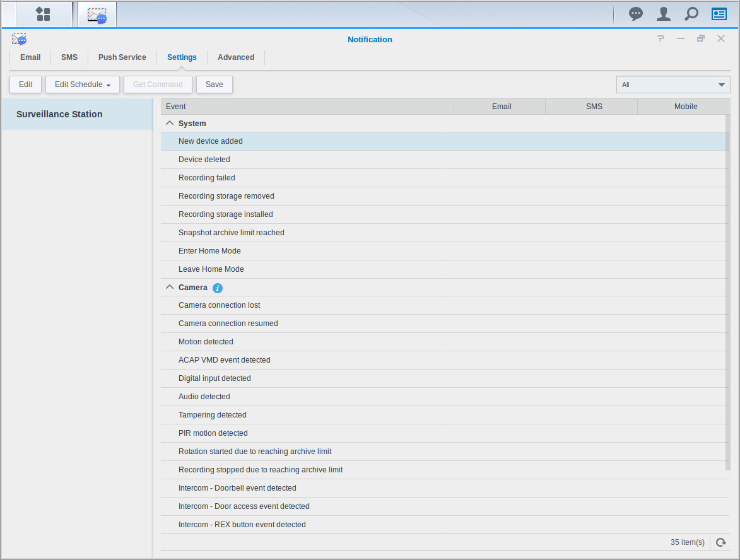Open the search magnifier icon
The height and width of the screenshot is (560, 740).
[691, 14]
